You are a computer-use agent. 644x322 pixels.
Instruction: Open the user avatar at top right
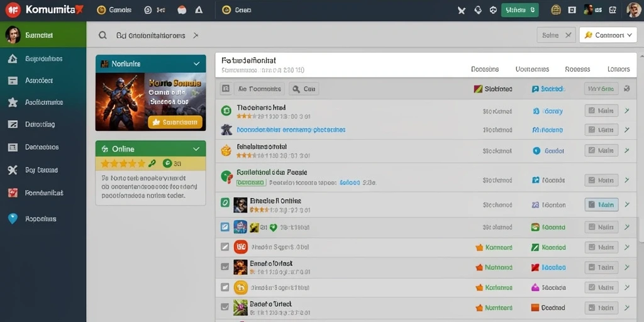(x=634, y=10)
